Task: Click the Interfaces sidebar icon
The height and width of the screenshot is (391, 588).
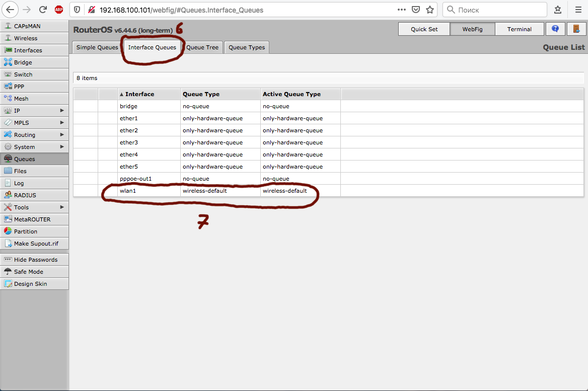Action: pyautogui.click(x=8, y=50)
